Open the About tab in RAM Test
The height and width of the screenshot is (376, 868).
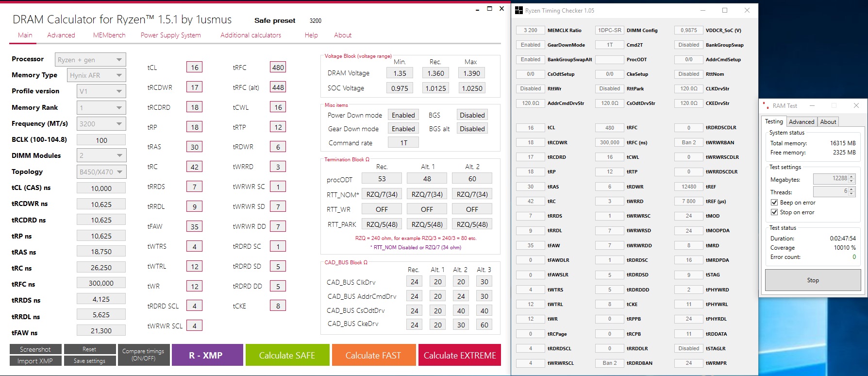828,122
